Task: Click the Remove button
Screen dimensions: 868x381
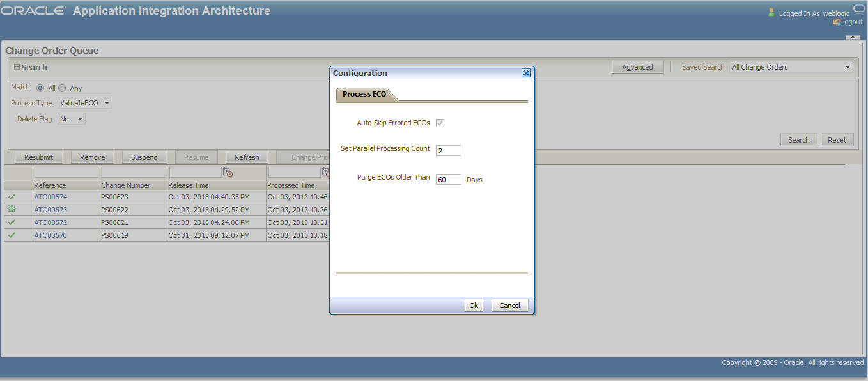Action: [92, 157]
